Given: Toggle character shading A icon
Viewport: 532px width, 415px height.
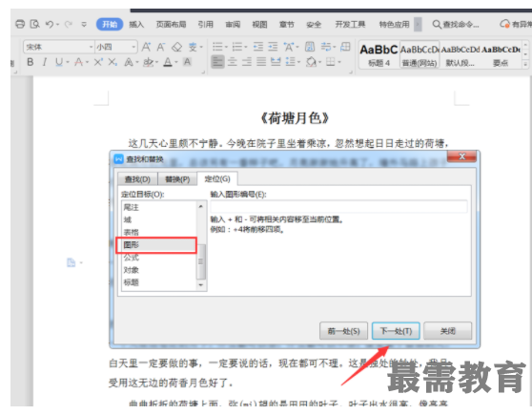Looking at the screenshot, I should pyautogui.click(x=187, y=62).
